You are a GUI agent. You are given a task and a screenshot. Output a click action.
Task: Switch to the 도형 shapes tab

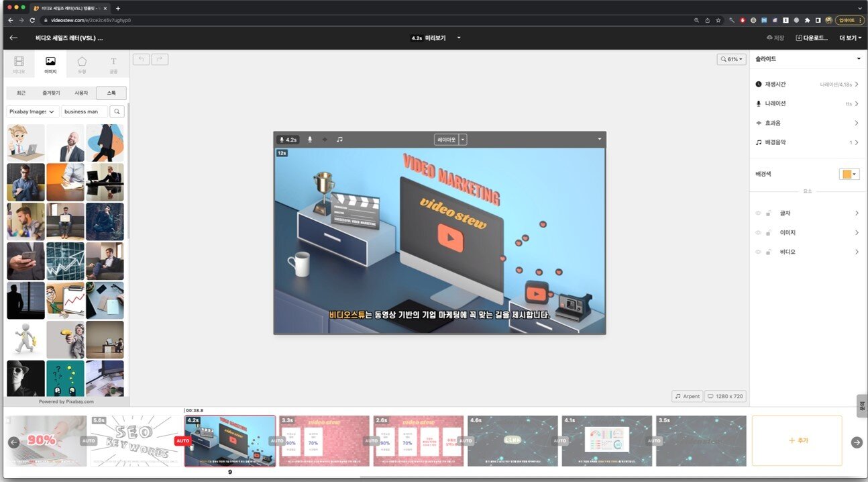[x=82, y=64]
